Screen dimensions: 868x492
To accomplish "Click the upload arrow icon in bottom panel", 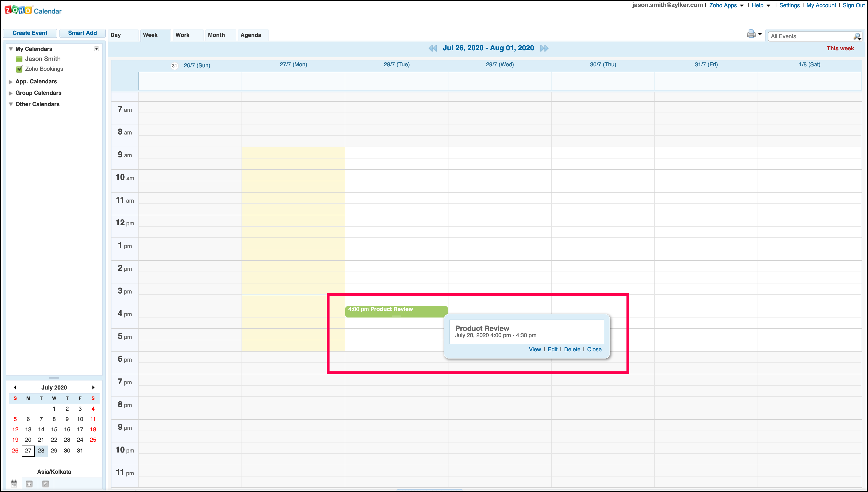I will click(29, 483).
